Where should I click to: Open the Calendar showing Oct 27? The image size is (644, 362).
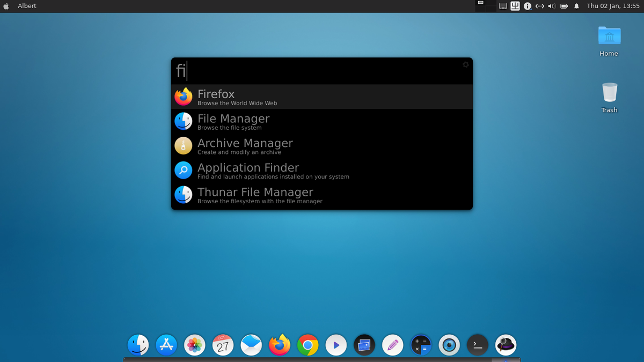(x=223, y=345)
